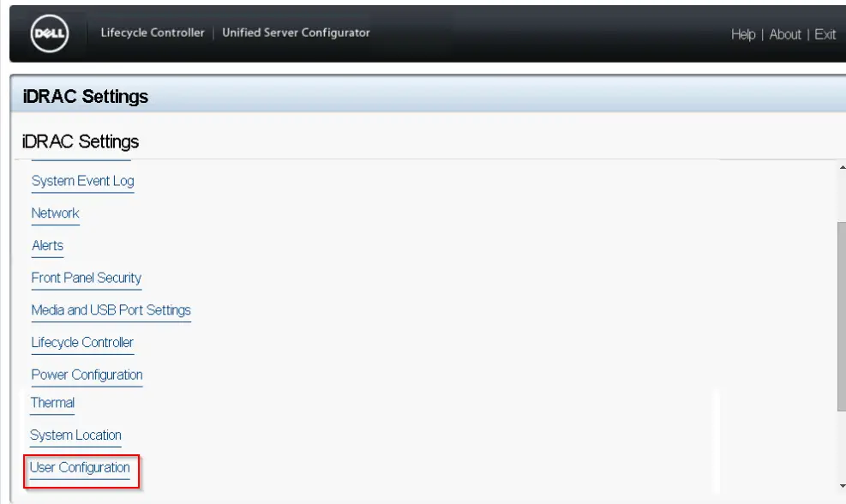This screenshot has width=846, height=504.
Task: Open the Network settings link
Action: pos(55,213)
